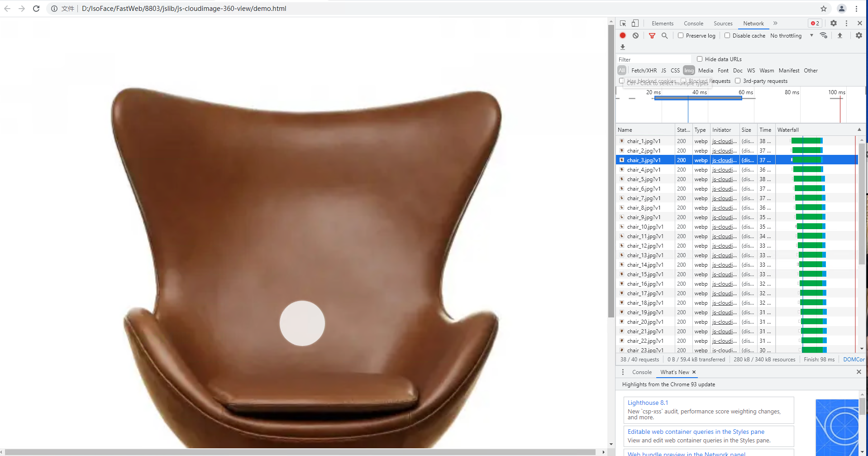This screenshot has width=868, height=456.
Task: Open DevTools settings gear
Action: 834,23
